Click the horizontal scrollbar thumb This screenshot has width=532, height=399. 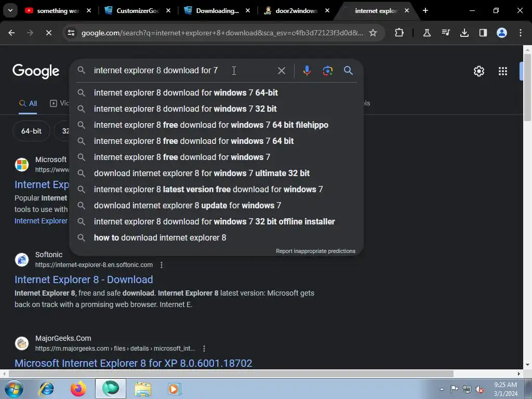click(x=231, y=374)
